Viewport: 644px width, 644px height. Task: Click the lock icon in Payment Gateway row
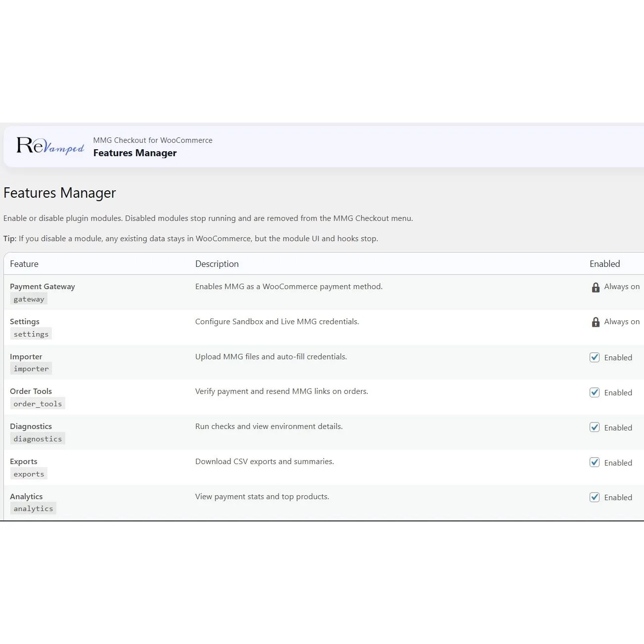tap(596, 287)
